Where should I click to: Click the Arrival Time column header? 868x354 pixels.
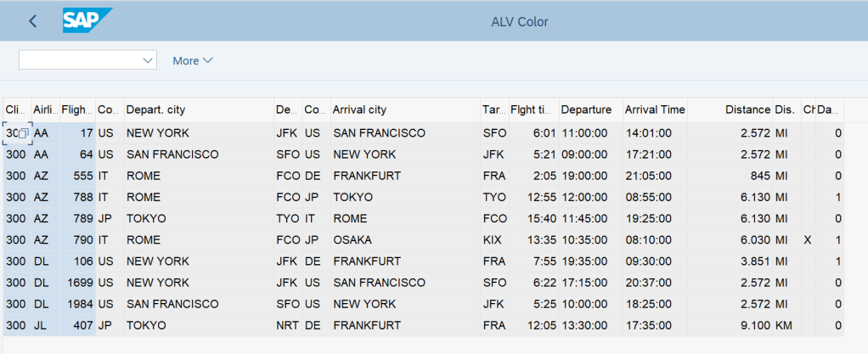654,110
